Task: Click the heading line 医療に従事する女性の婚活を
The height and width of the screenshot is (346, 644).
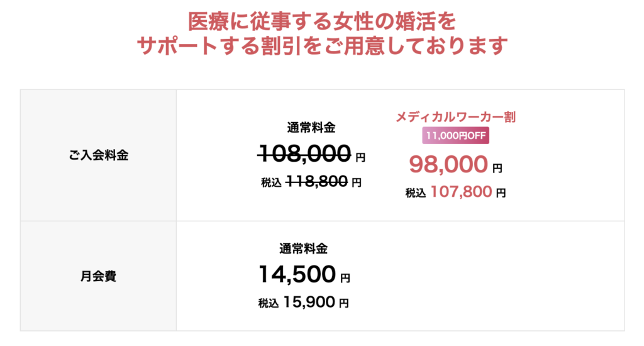Action: click(321, 21)
